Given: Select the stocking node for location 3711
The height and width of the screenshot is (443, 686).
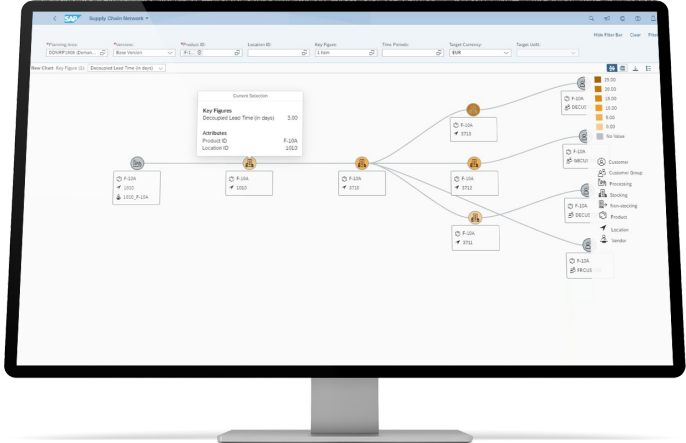Looking at the screenshot, I should pyautogui.click(x=475, y=217).
